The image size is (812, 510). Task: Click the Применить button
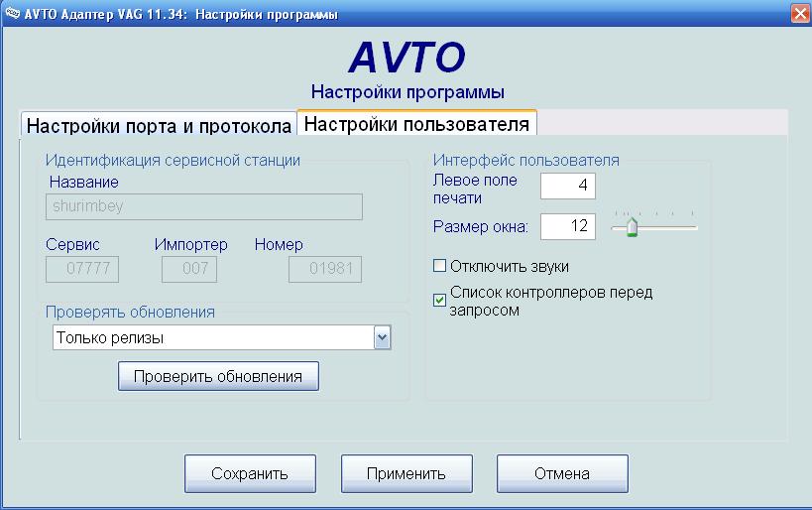pyautogui.click(x=406, y=473)
